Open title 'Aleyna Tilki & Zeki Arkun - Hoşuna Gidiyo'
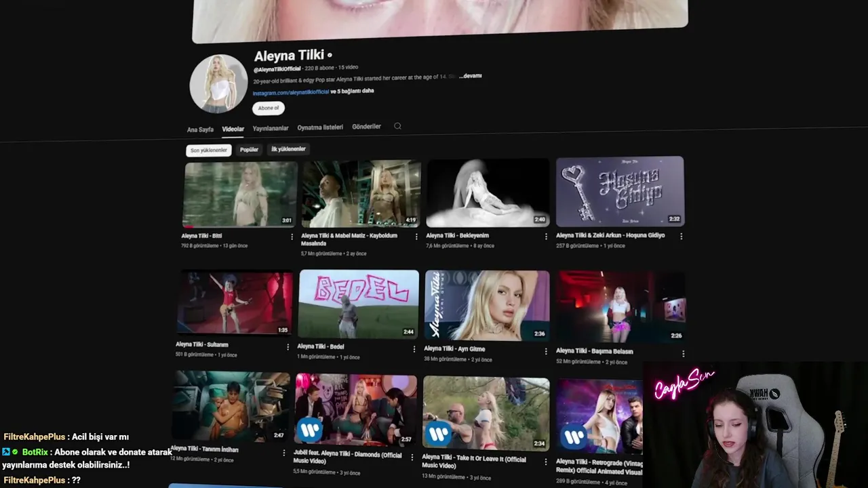Screen dimensions: 868x488 [x=610, y=236]
